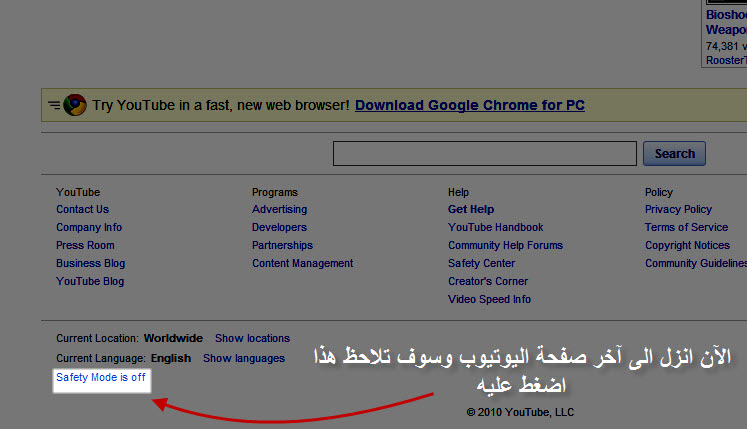Screen dimensions: 747x429
Task: Click the 'YouTube' footer column heading
Action: coord(78,192)
